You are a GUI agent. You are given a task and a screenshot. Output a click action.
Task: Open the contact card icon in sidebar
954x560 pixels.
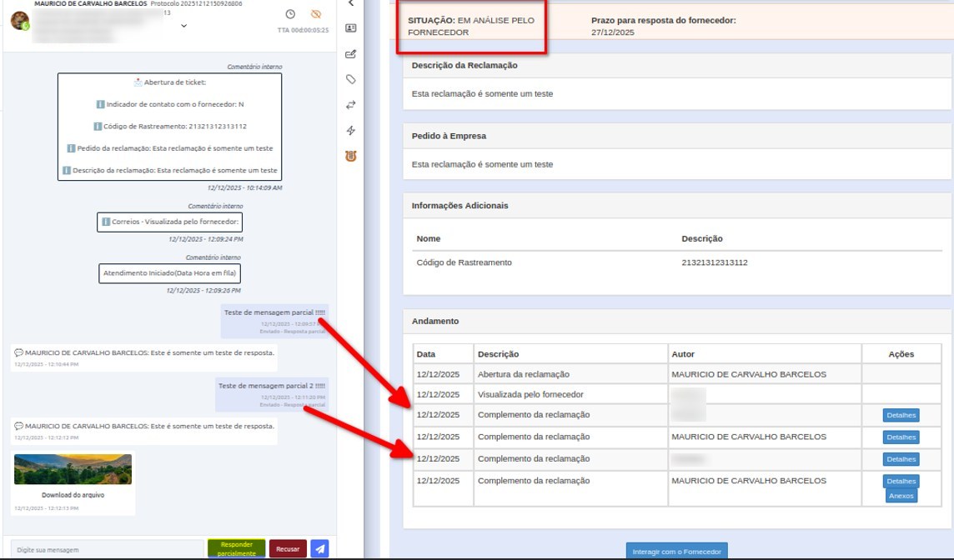[351, 28]
